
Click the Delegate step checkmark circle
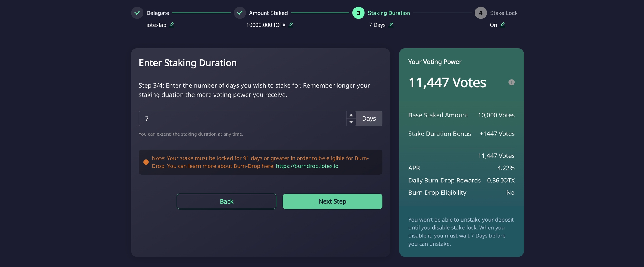137,13
